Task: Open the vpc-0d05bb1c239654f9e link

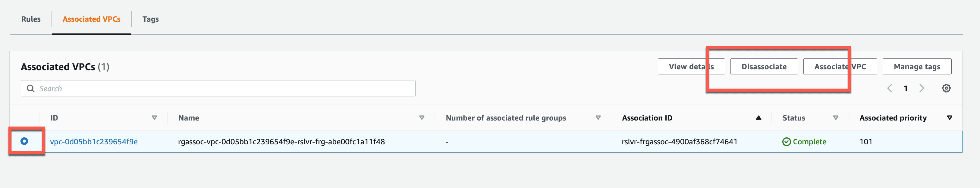Action: tap(94, 142)
